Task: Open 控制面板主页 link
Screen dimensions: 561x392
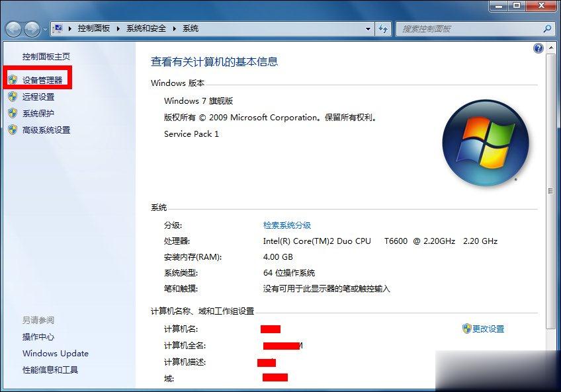Action: [x=46, y=56]
